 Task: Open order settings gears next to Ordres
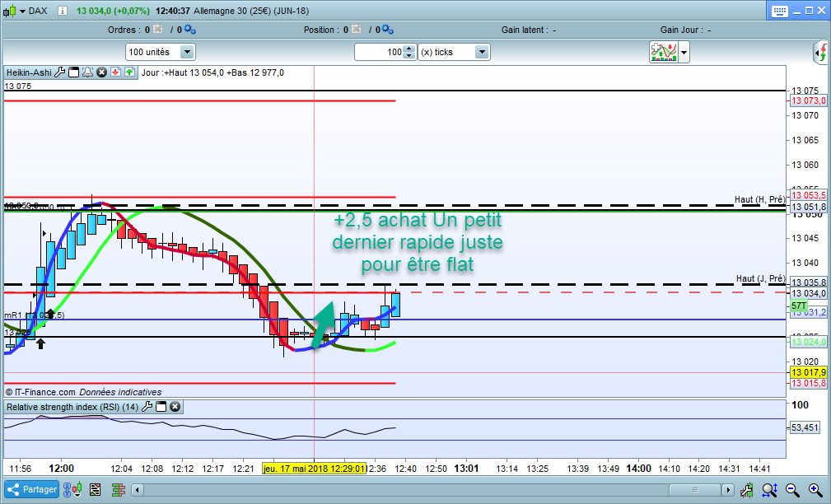click(x=189, y=29)
